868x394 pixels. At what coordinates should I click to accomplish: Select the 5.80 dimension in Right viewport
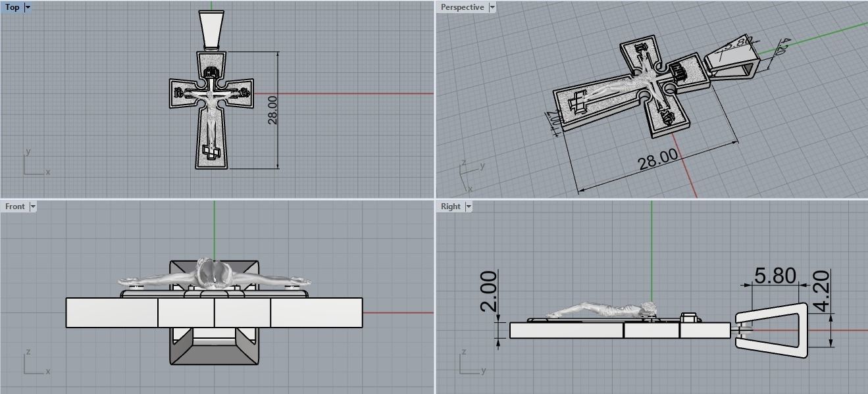(x=775, y=276)
